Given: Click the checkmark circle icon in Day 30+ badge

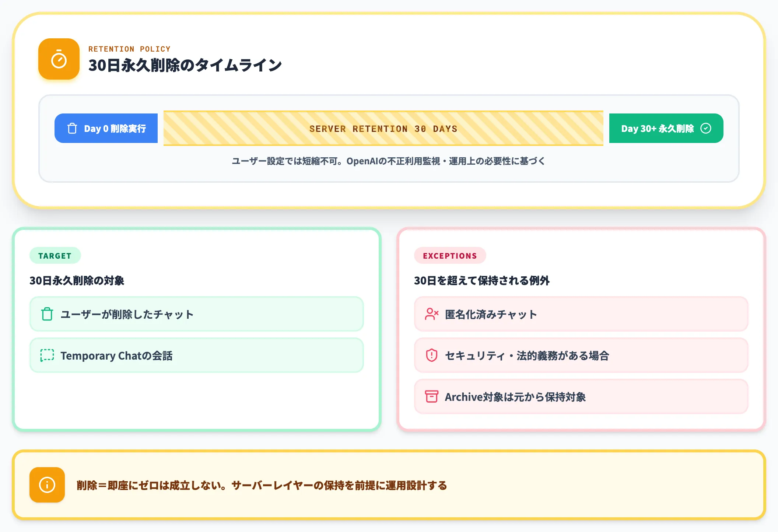Looking at the screenshot, I should point(706,128).
